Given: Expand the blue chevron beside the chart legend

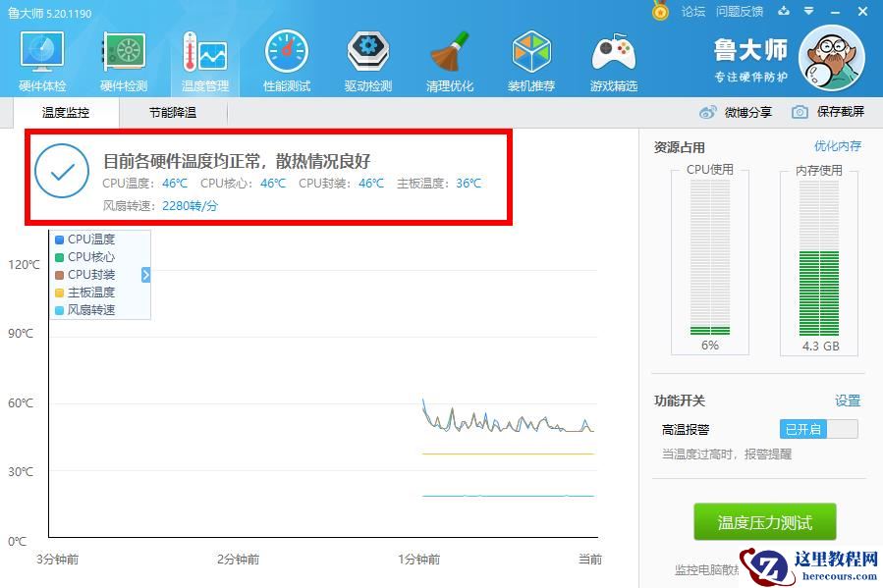Looking at the screenshot, I should coord(145,276).
